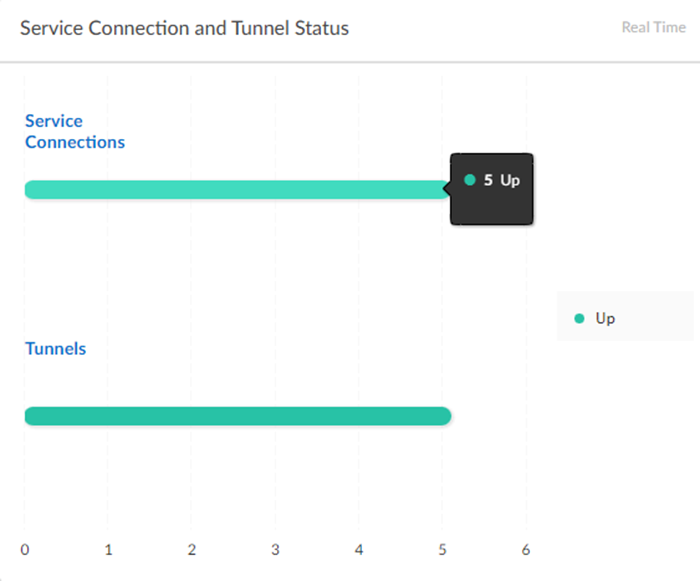The width and height of the screenshot is (700, 581).
Task: Click the 5 label on the axis
Action: tap(442, 549)
